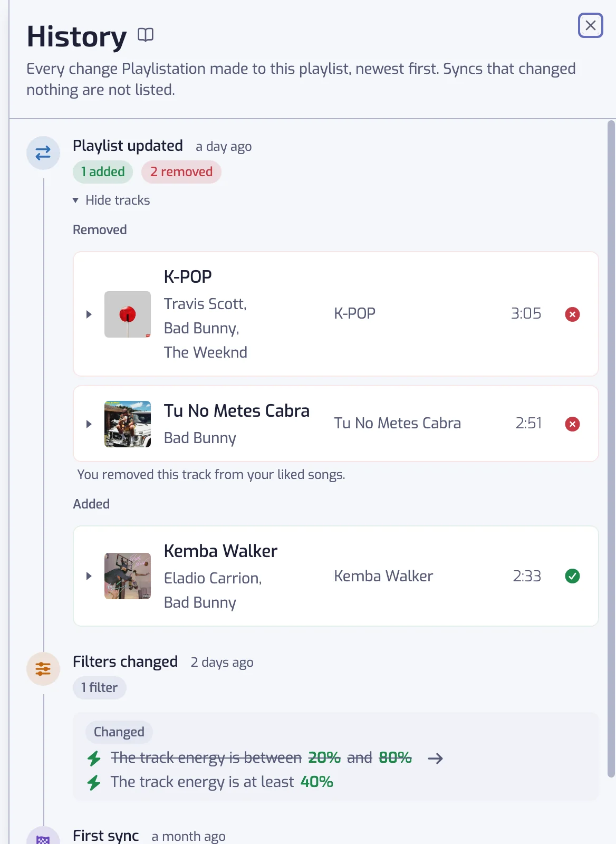Image resolution: width=616 pixels, height=844 pixels.
Task: Open the K-POP lollipop album cover
Action: (128, 314)
